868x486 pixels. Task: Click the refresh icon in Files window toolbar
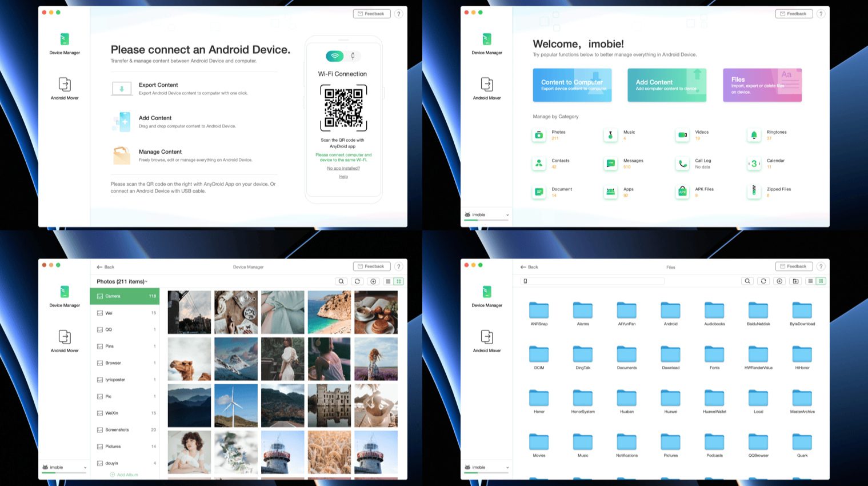point(763,281)
